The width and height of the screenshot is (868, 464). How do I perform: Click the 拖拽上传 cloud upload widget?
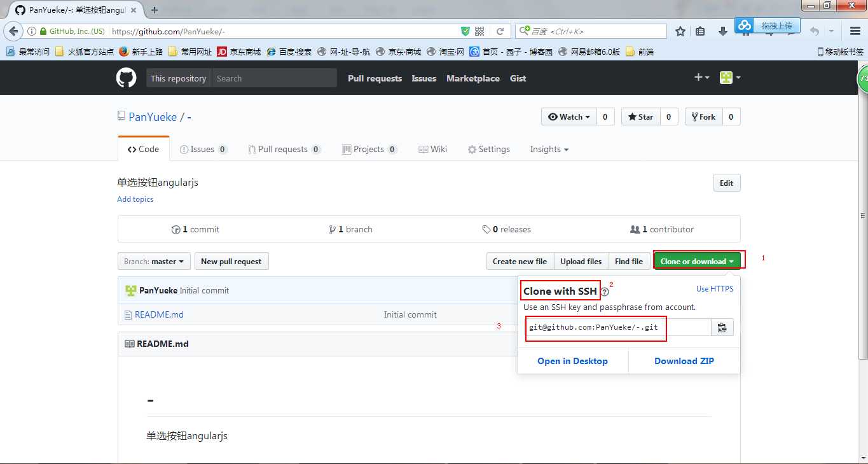768,25
